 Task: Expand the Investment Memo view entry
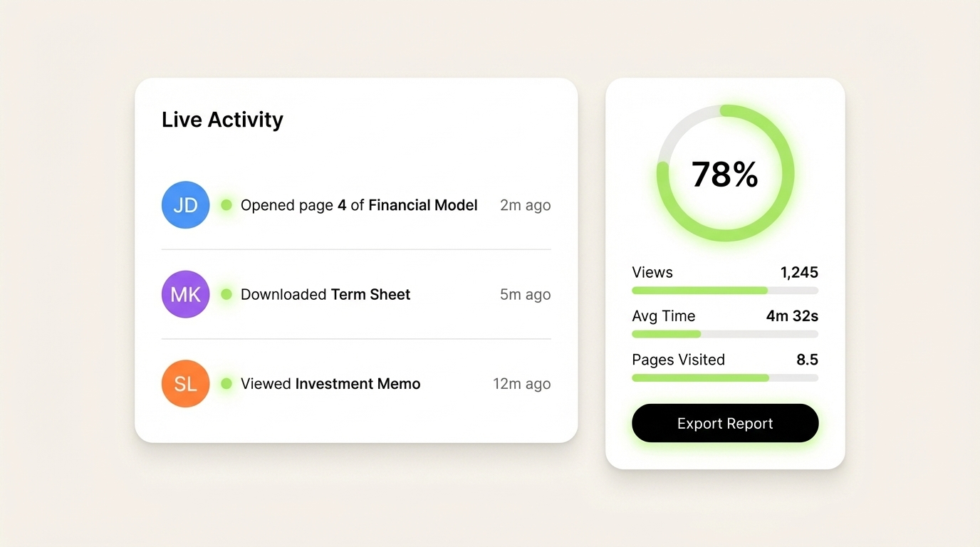[x=330, y=383]
